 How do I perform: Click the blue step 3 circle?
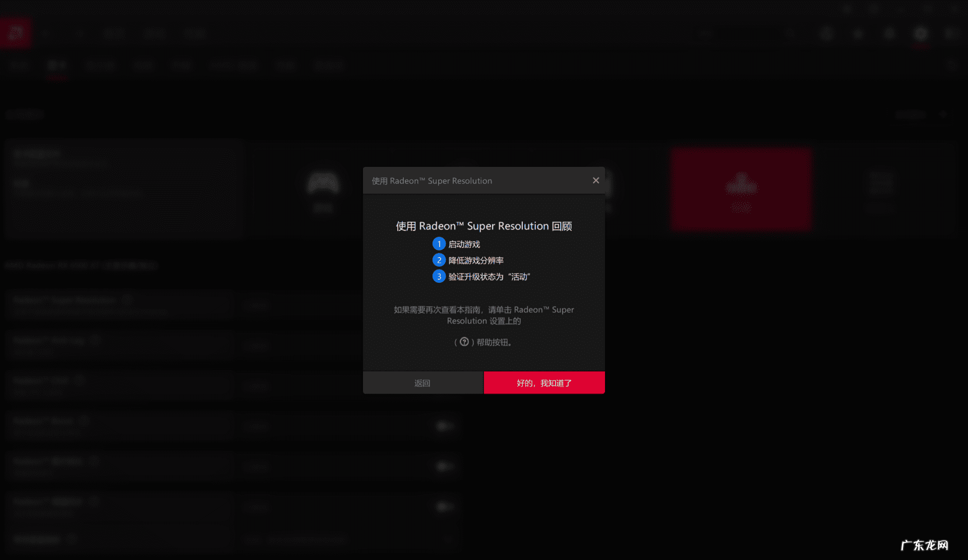click(x=439, y=276)
